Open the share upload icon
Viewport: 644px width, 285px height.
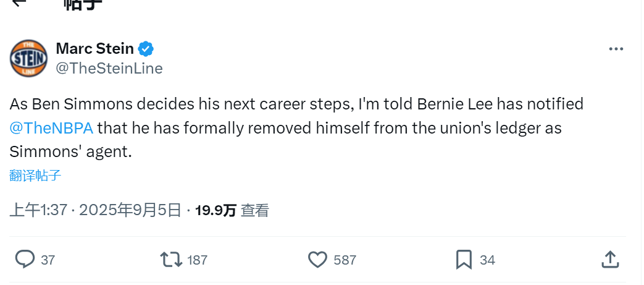[x=609, y=259]
